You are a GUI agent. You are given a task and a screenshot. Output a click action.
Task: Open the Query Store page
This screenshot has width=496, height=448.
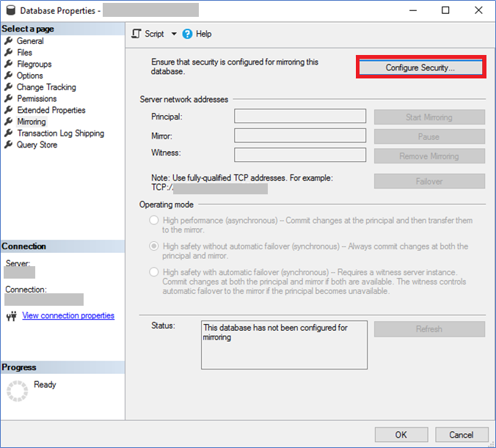coord(37,144)
